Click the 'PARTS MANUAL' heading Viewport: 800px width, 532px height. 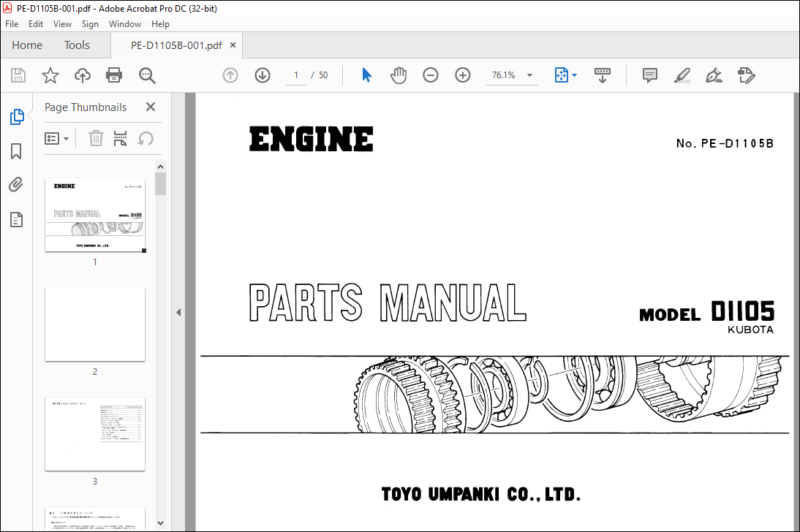[x=388, y=303]
